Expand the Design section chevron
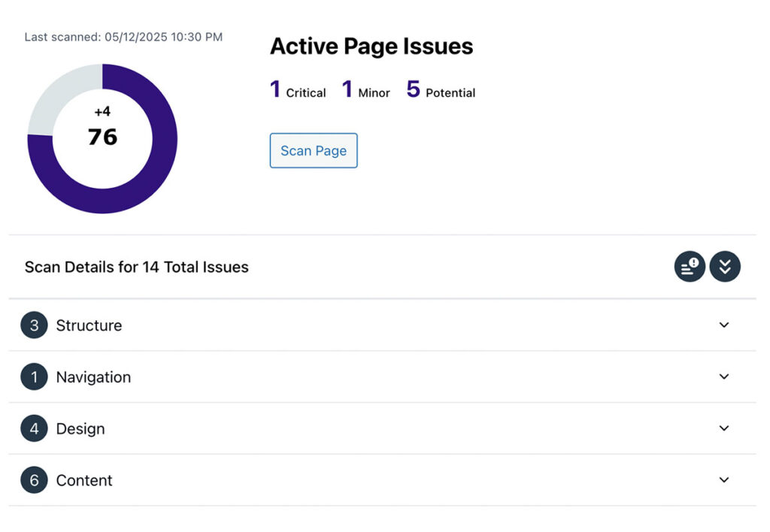 pos(724,428)
